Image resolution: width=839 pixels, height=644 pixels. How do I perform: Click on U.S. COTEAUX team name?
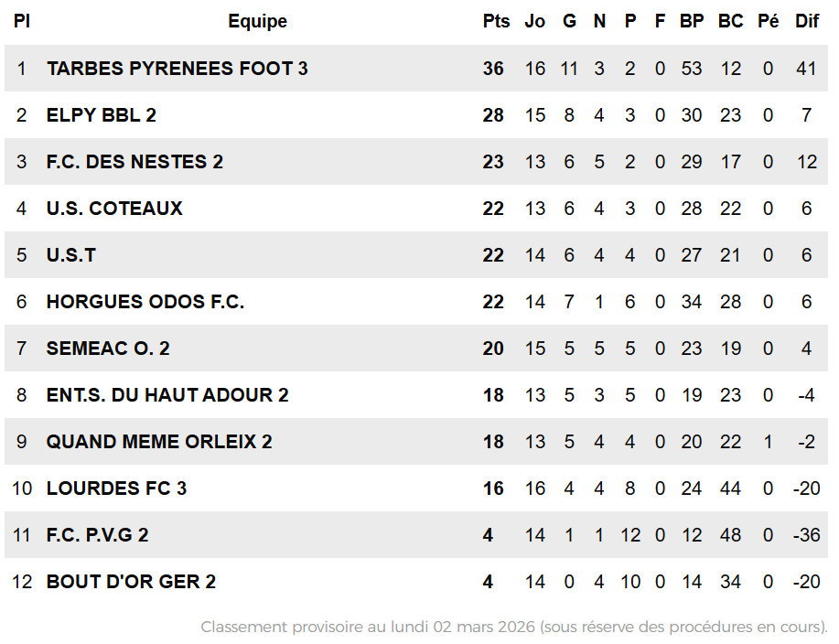114,209
